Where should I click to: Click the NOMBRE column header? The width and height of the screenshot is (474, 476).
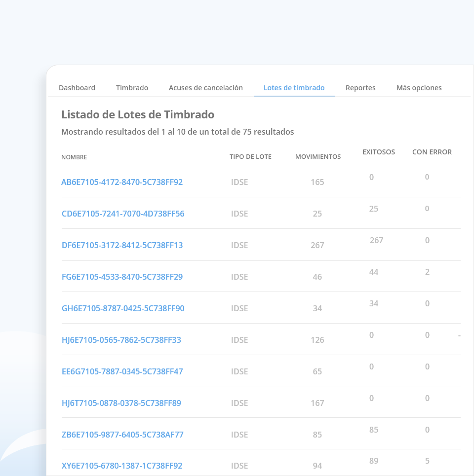pyautogui.click(x=74, y=157)
